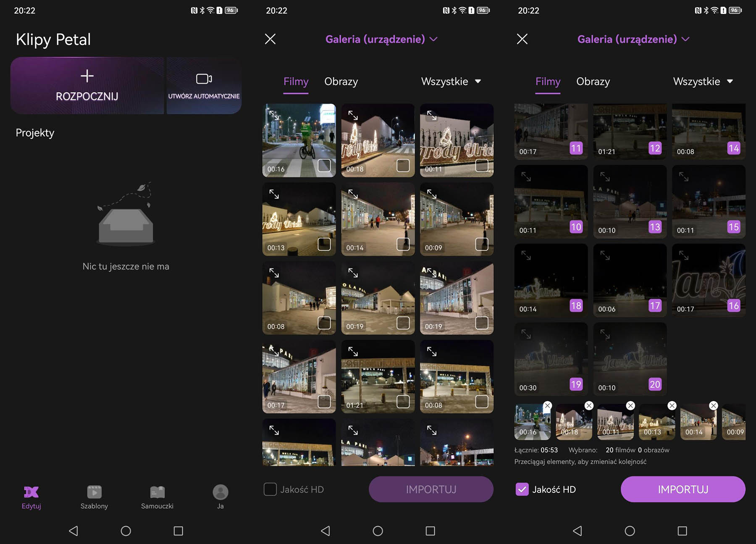Tick the checkbox on 01:21 video
Viewport: 756px width, 544px height.
tap(403, 402)
